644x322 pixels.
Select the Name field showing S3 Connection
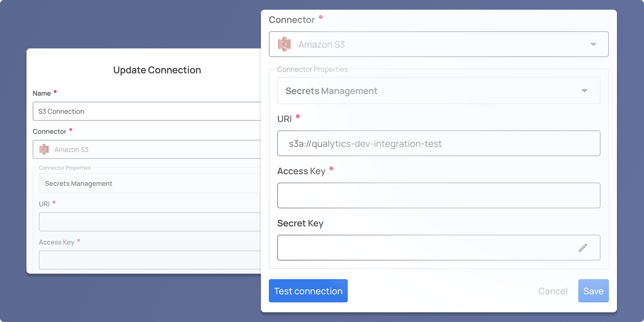coord(147,111)
